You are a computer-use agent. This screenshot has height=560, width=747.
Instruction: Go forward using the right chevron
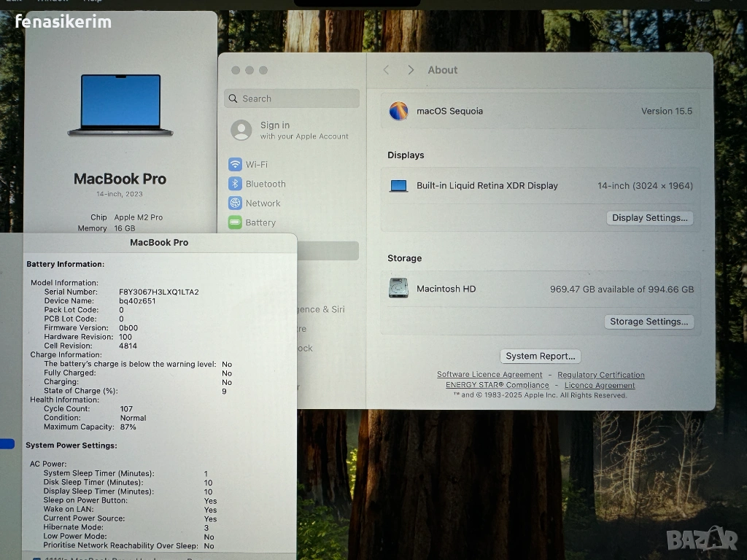[411, 70]
